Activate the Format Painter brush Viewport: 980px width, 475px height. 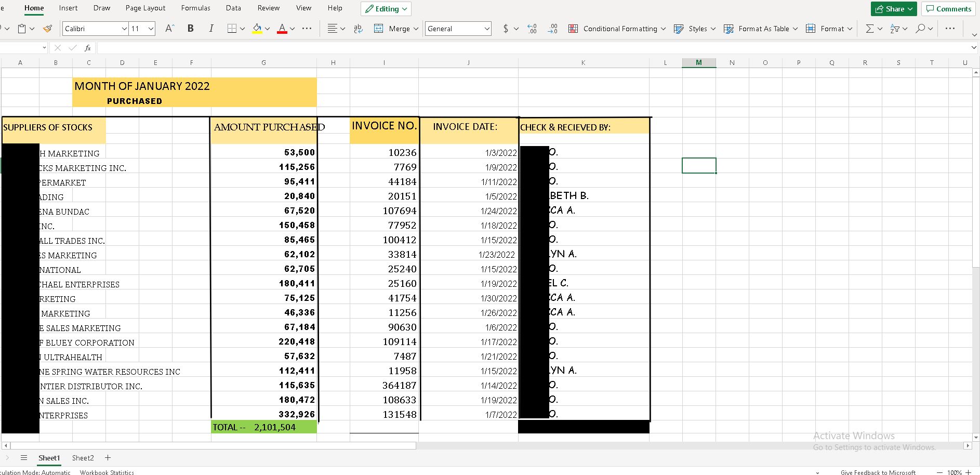[47, 29]
